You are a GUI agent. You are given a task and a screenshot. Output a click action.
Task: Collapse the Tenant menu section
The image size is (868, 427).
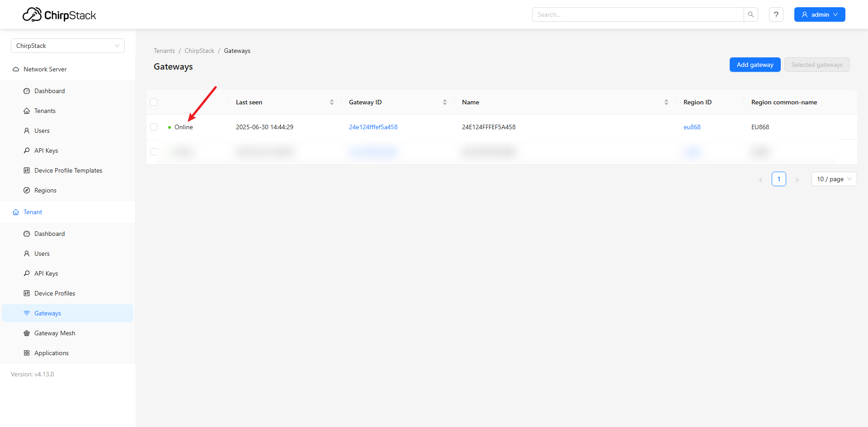coord(68,212)
